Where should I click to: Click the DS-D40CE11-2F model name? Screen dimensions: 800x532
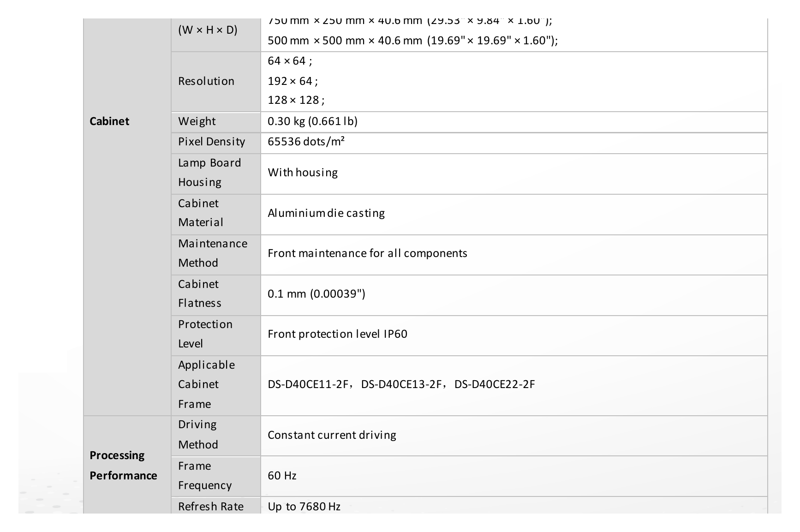(308, 384)
